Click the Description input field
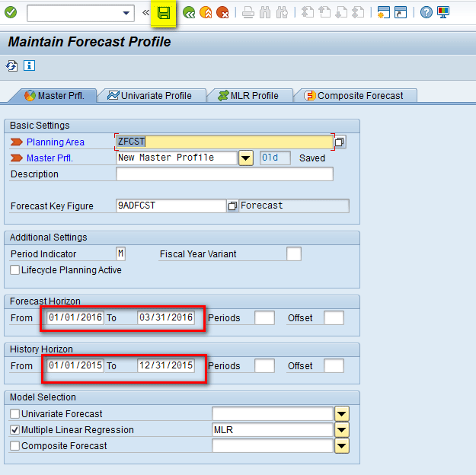The width and height of the screenshot is (476, 475). click(x=225, y=174)
